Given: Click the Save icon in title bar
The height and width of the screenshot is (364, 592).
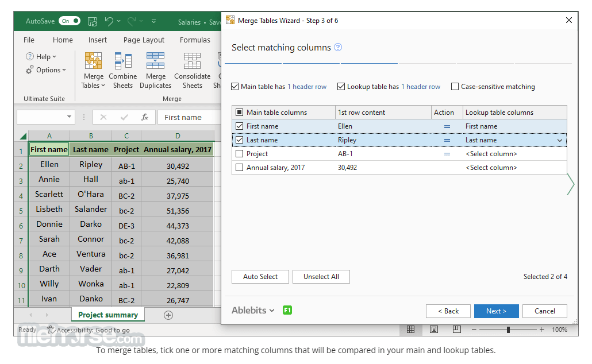Looking at the screenshot, I should [93, 21].
